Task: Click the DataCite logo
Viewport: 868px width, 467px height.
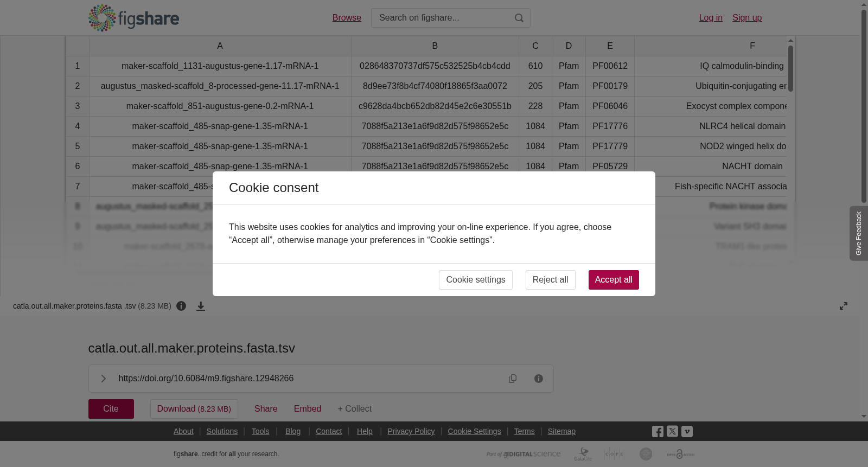Action: pos(583,454)
